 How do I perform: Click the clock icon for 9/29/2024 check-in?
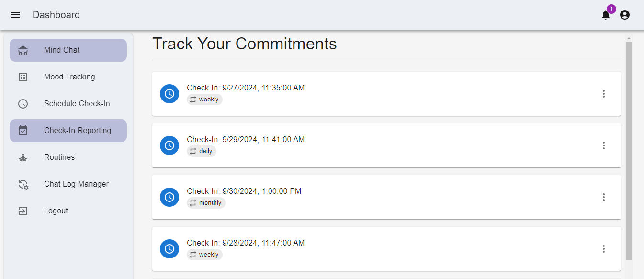click(169, 145)
